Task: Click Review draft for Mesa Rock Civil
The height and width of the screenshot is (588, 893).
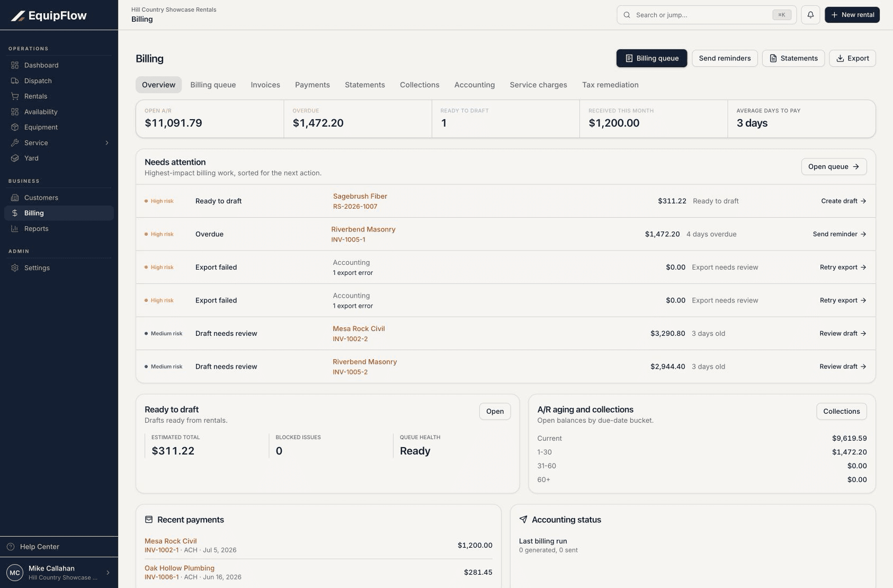Action: pos(843,334)
